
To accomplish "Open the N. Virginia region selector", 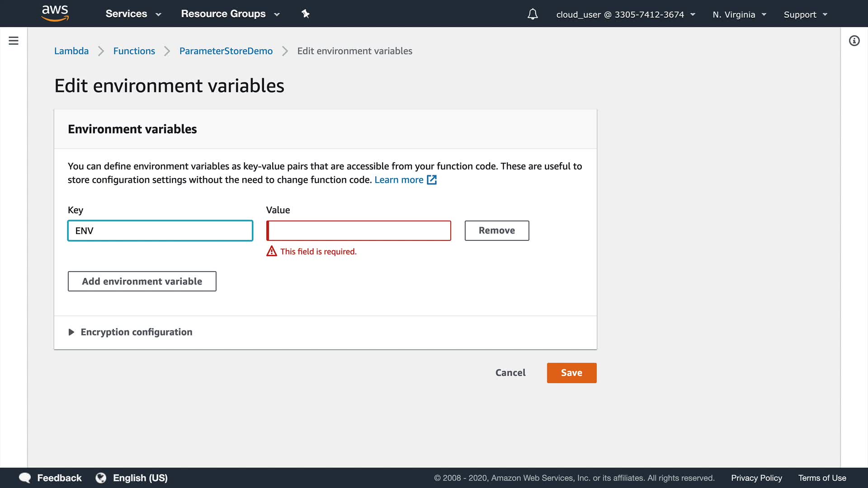I will point(739,14).
